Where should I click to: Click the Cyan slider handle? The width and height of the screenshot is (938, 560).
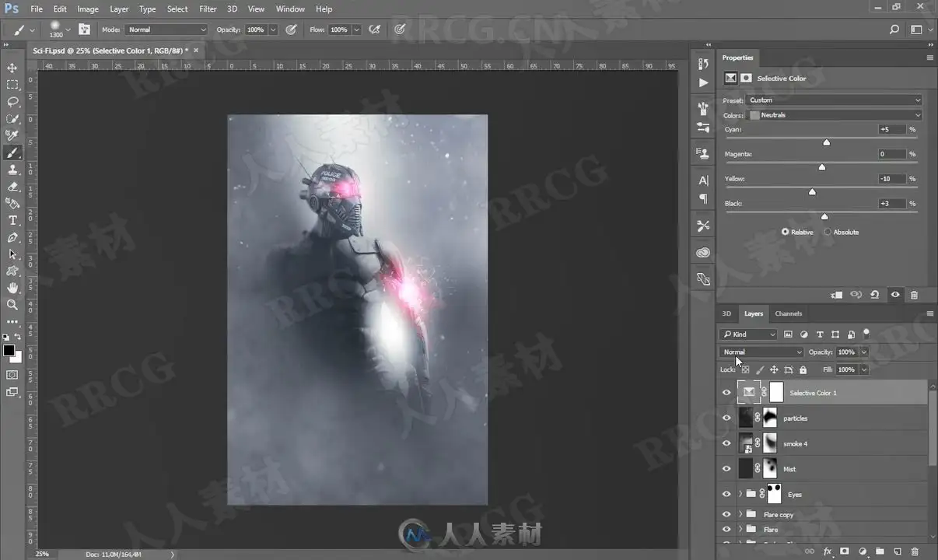pyautogui.click(x=826, y=142)
